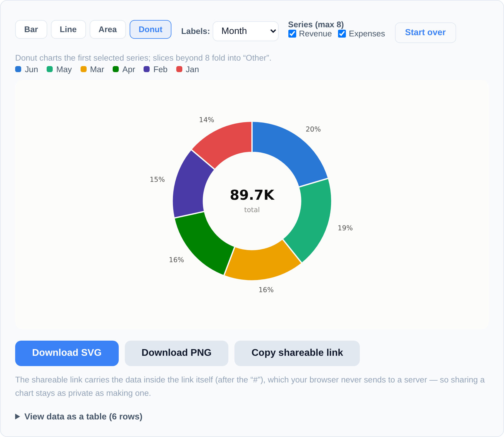Click the Jun legend label
The image size is (504, 437).
click(31, 69)
